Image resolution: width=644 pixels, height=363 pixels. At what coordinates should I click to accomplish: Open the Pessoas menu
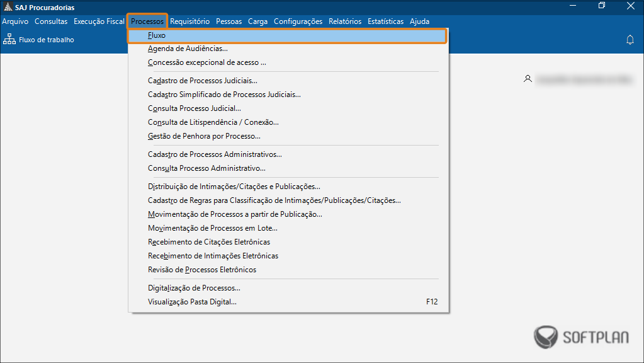(x=229, y=21)
